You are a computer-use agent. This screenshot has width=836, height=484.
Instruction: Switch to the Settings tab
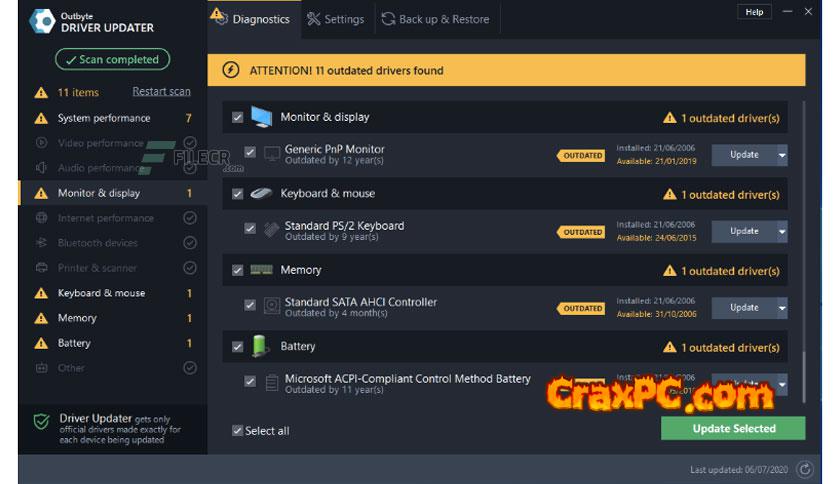338,19
